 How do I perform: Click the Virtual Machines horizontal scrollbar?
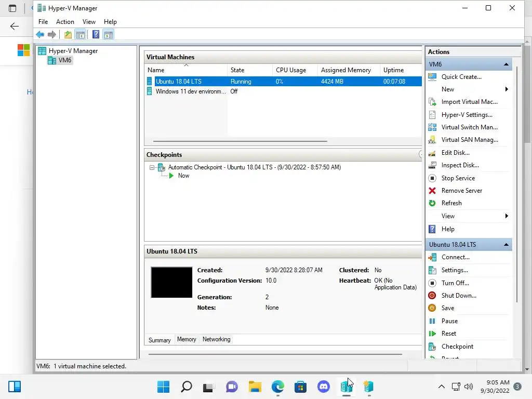click(240, 141)
